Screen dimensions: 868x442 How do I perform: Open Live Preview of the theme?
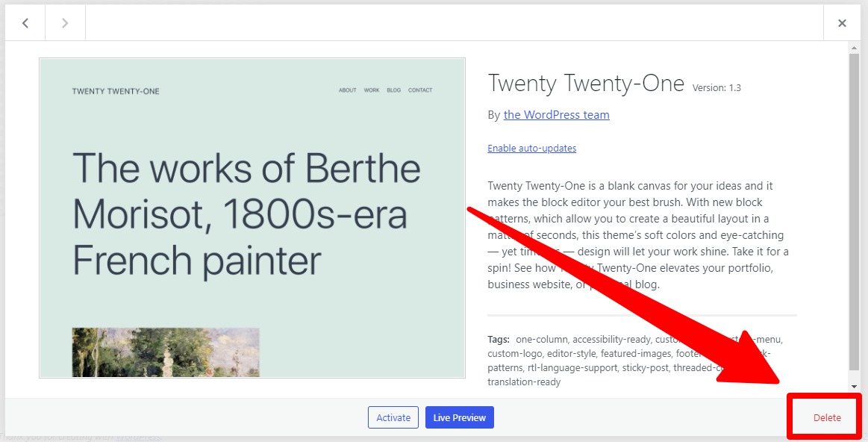pos(460,417)
